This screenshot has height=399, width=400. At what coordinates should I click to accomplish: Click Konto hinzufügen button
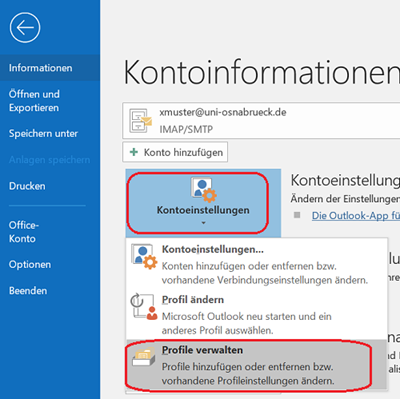pyautogui.click(x=175, y=152)
